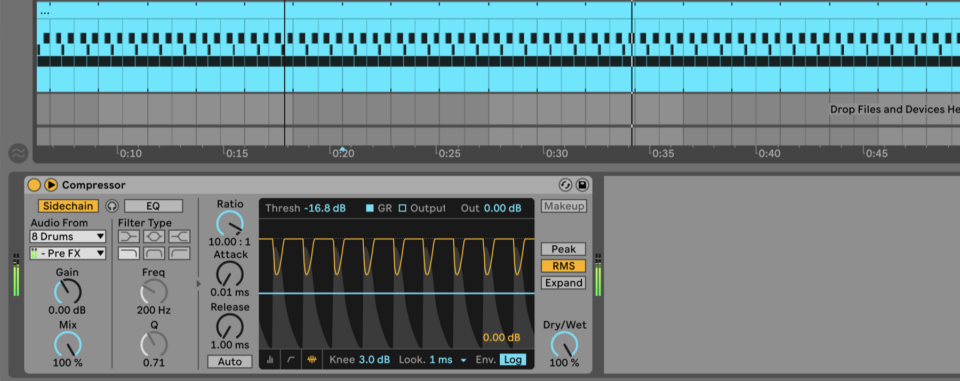The height and width of the screenshot is (381, 960).
Task: Click the sidechain Mix knob
Action: pos(67,344)
